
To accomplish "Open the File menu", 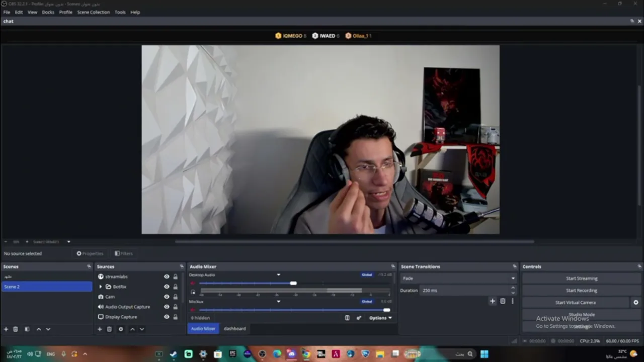I will 7,12.
